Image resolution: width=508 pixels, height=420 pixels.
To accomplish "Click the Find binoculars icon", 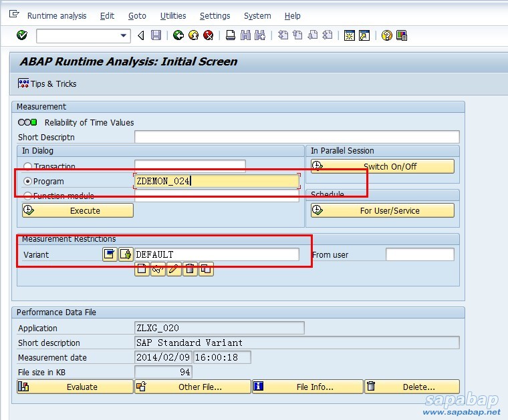I will click(x=245, y=35).
